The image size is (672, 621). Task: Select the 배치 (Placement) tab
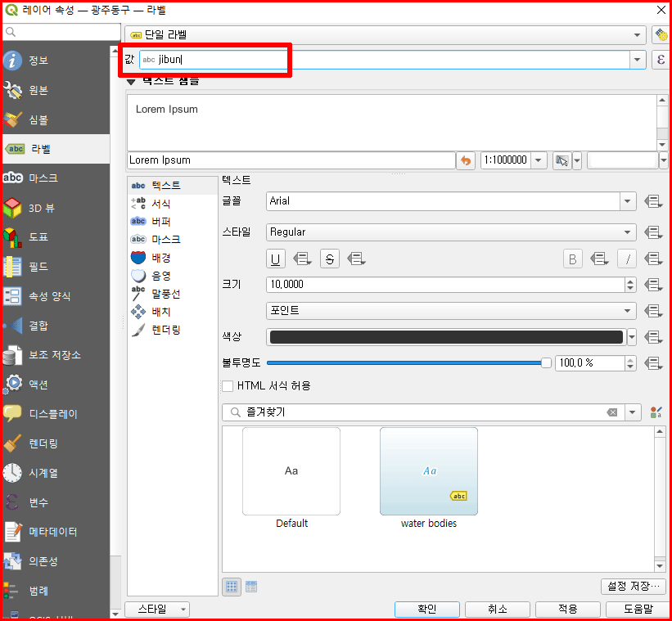(x=172, y=312)
